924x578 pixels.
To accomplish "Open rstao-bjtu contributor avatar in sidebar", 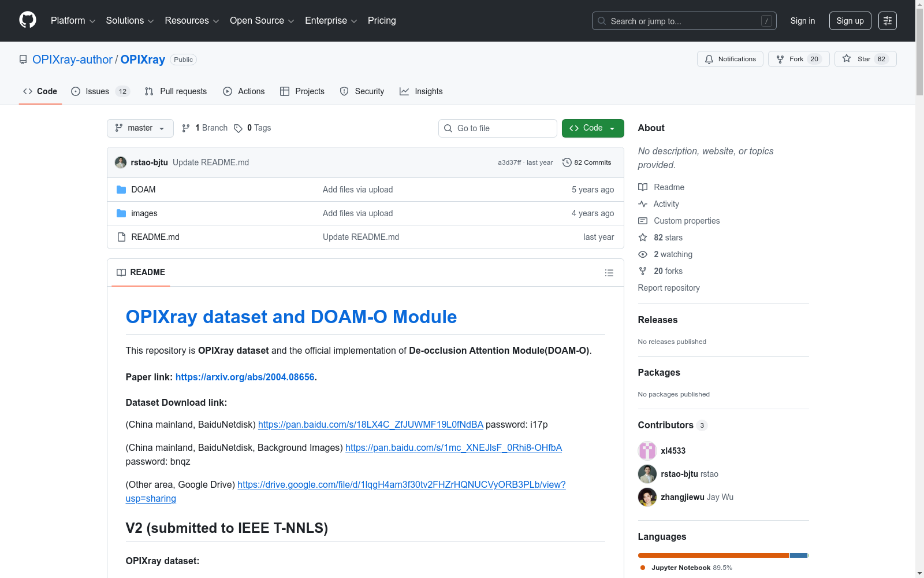I will (x=647, y=474).
